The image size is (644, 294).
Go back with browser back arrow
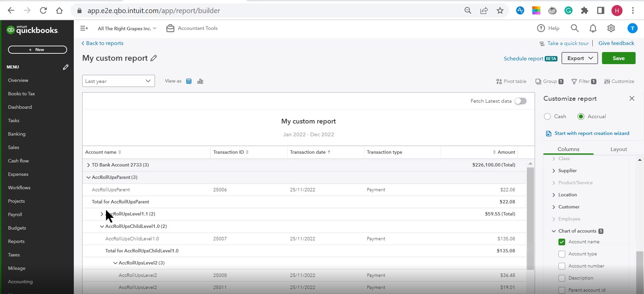click(11, 10)
